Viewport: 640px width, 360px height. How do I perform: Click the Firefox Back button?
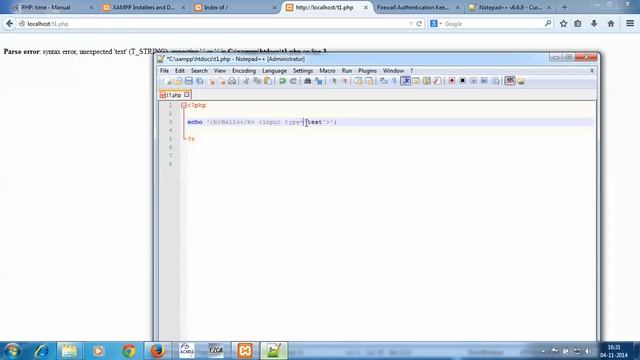(x=9, y=24)
